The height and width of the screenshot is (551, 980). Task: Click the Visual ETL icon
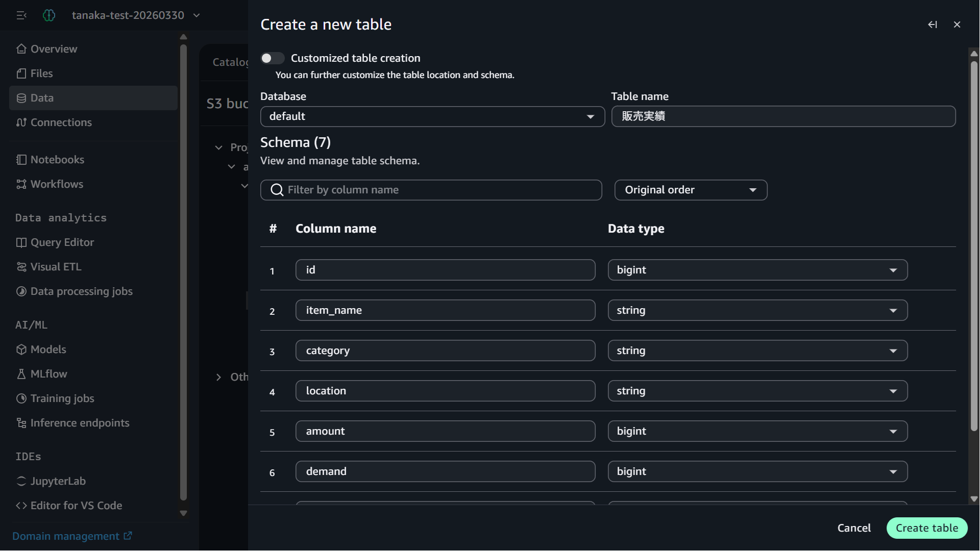pyautogui.click(x=21, y=267)
